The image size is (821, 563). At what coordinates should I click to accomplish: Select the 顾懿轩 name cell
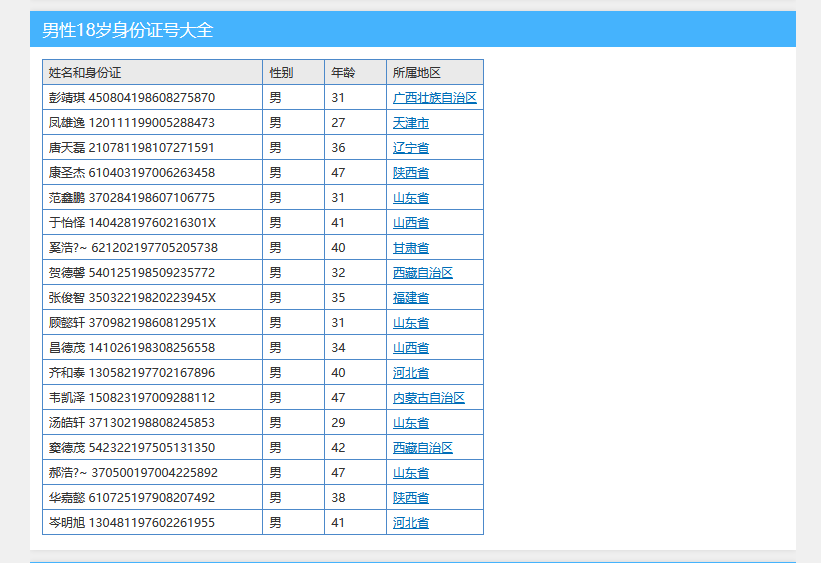[x=152, y=323]
